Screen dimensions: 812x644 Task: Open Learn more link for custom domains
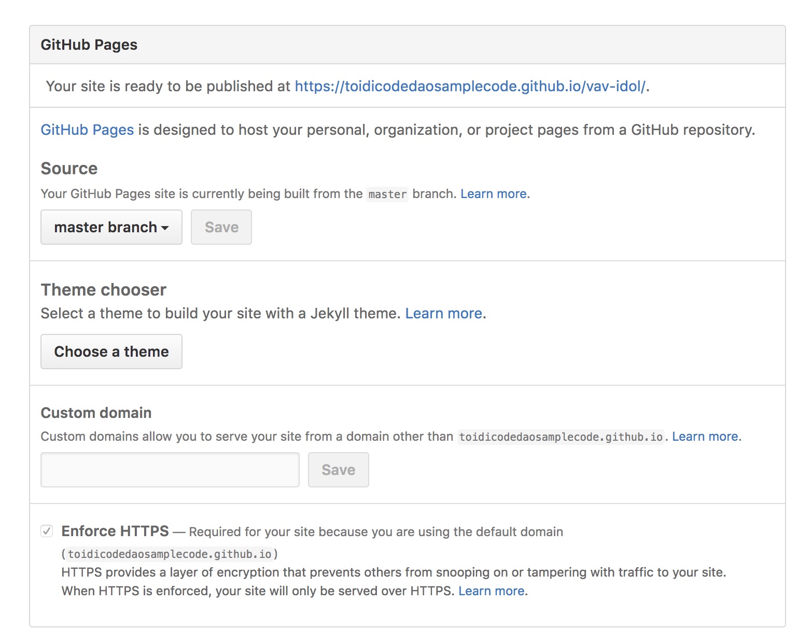[x=705, y=437]
